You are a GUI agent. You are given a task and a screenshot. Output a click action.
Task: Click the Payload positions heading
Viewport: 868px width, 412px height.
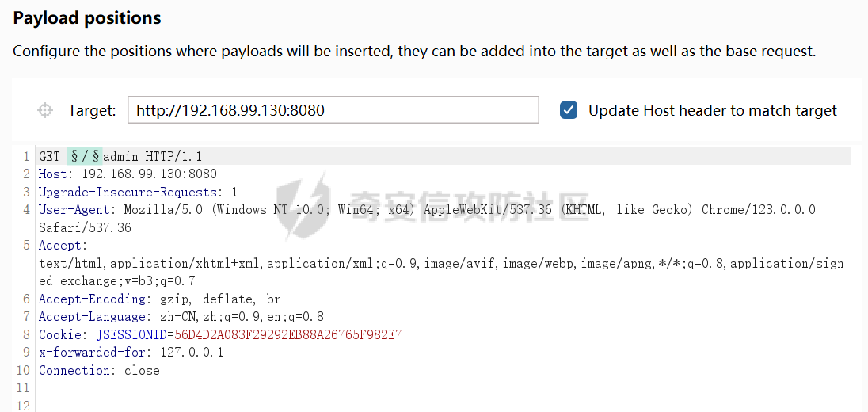pyautogui.click(x=87, y=17)
